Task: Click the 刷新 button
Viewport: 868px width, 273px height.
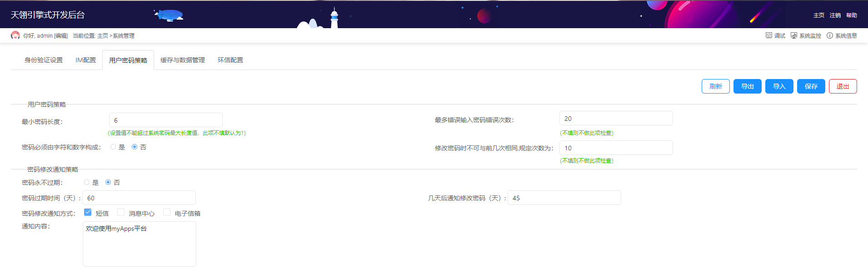Action: click(715, 86)
